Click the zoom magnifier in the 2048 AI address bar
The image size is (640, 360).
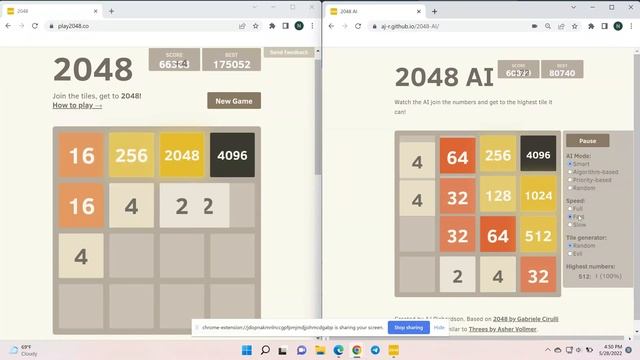(548, 26)
